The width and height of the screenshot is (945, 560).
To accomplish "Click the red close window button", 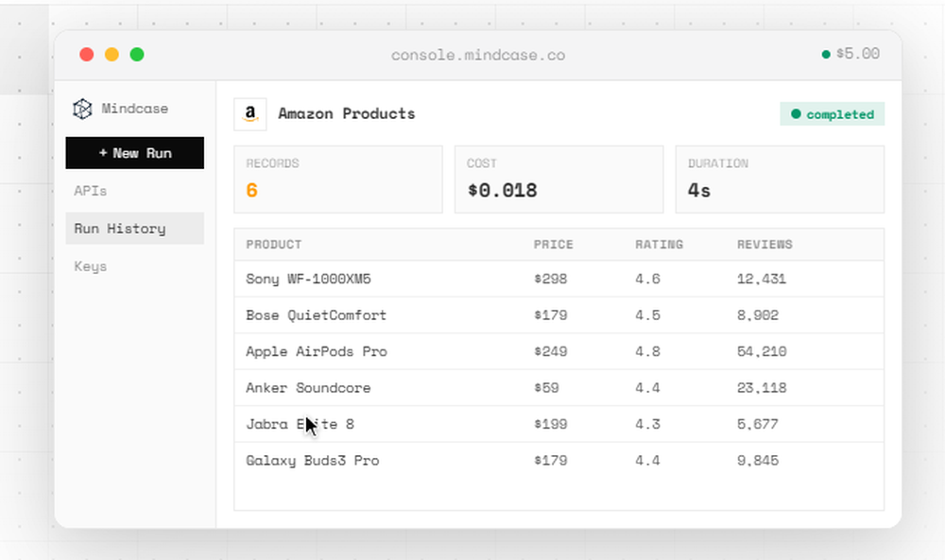I will pyautogui.click(x=87, y=55).
